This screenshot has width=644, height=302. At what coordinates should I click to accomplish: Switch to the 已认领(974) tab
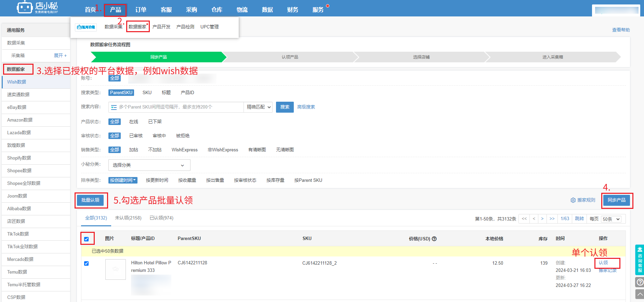(161, 218)
